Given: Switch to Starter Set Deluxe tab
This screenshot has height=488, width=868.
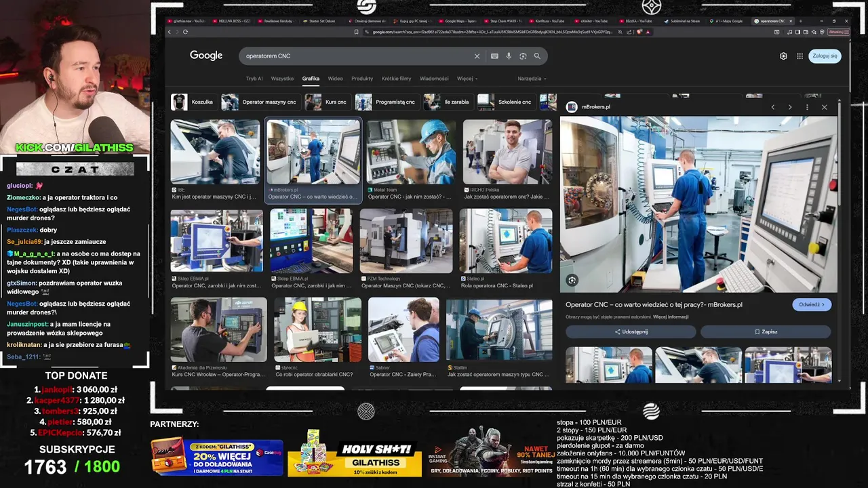Looking at the screenshot, I should 321,21.
